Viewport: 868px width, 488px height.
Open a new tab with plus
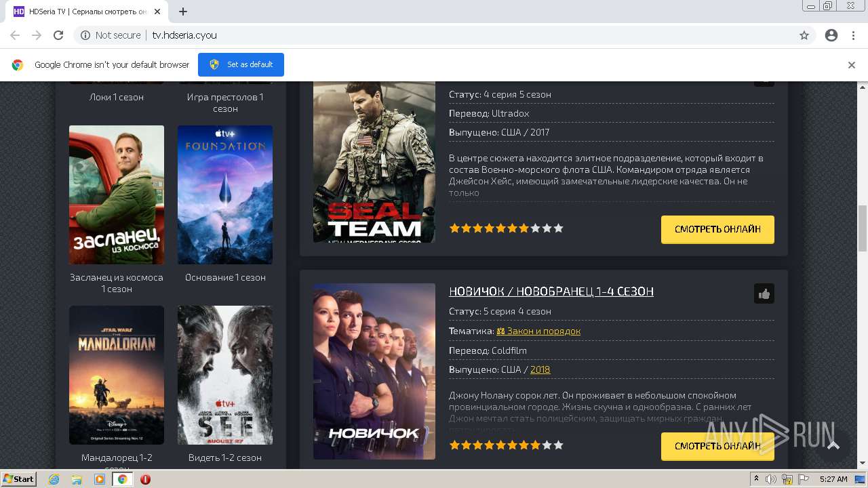[183, 12]
